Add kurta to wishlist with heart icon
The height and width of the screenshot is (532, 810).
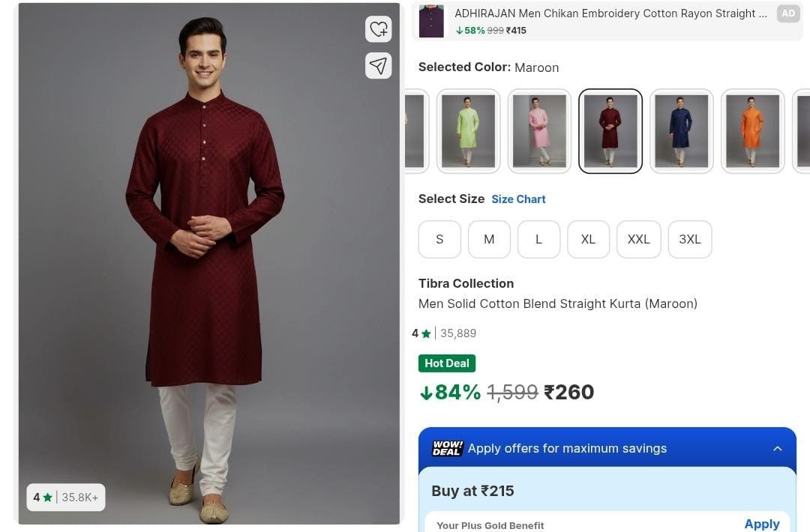379,29
